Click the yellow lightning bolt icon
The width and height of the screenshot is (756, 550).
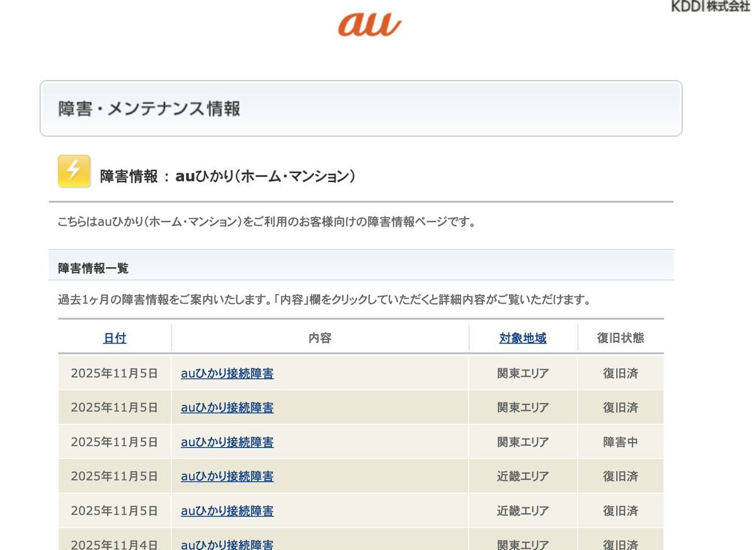(x=74, y=171)
